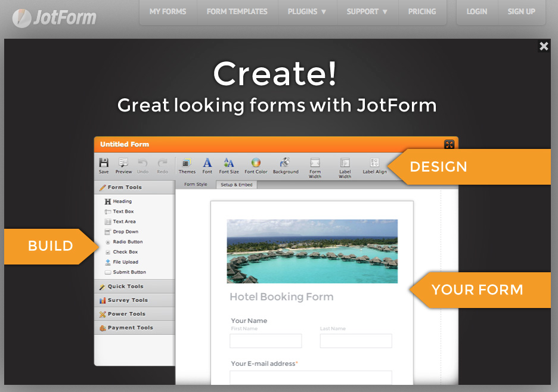The image size is (558, 392).
Task: Add a Text Box field
Action: pyautogui.click(x=119, y=211)
